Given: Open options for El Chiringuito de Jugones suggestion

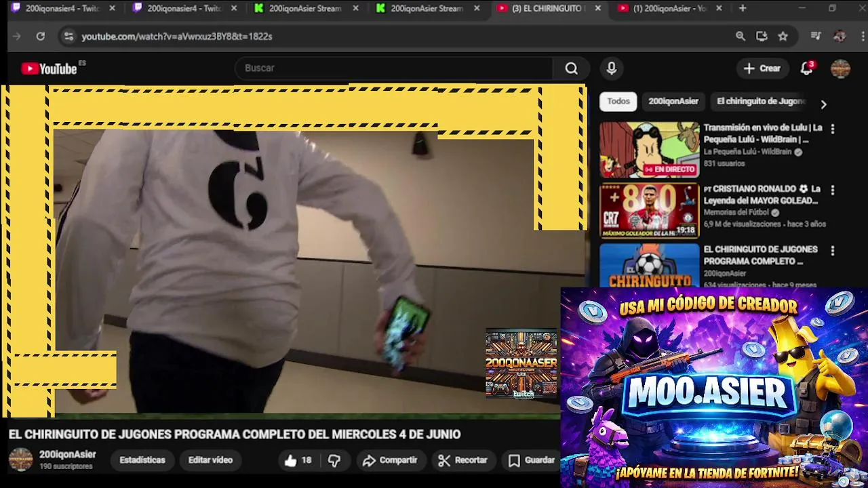Looking at the screenshot, I should (832, 251).
